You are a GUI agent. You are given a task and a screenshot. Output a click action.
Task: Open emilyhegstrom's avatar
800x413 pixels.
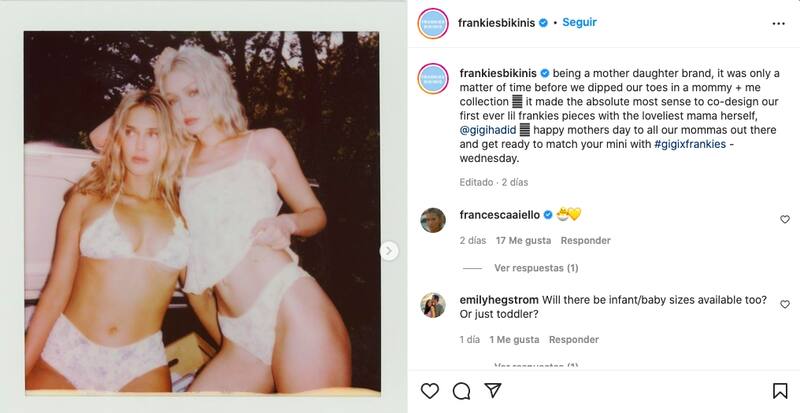(x=432, y=305)
